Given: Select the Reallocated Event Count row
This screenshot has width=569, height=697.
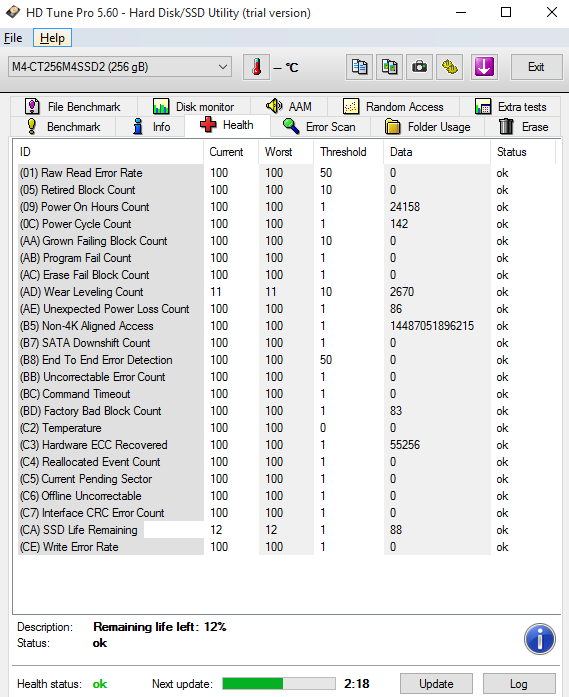Looking at the screenshot, I should click(287, 462).
